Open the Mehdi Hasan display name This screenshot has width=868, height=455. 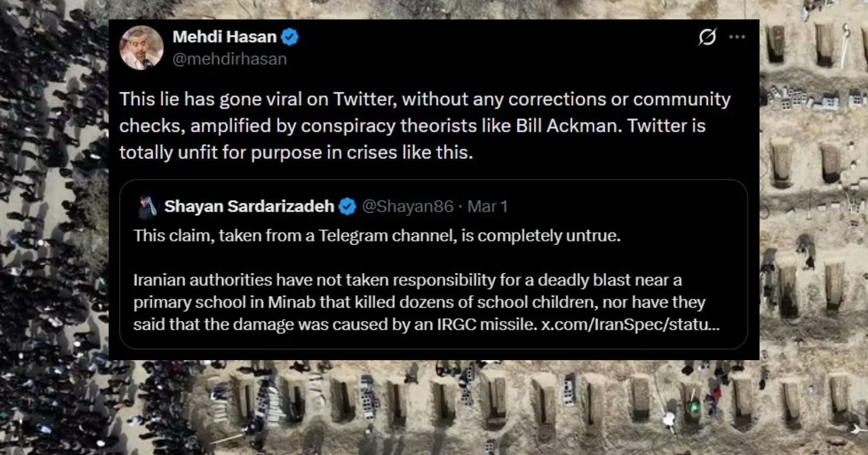click(x=225, y=37)
